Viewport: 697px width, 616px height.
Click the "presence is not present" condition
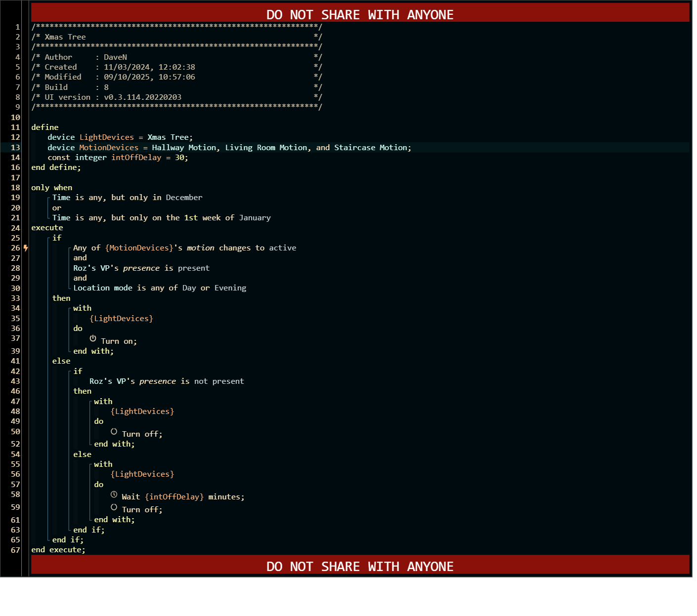(x=167, y=381)
